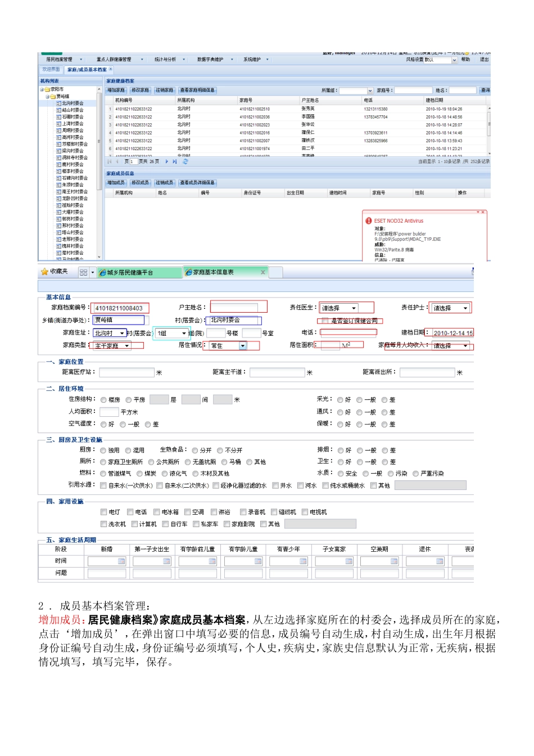
Task: Click the pagination refresh icon in family list
Action: (x=185, y=161)
